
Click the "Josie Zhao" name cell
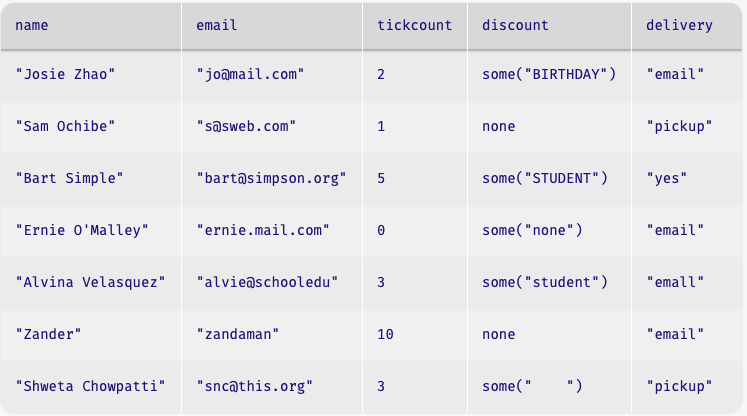tap(91, 74)
